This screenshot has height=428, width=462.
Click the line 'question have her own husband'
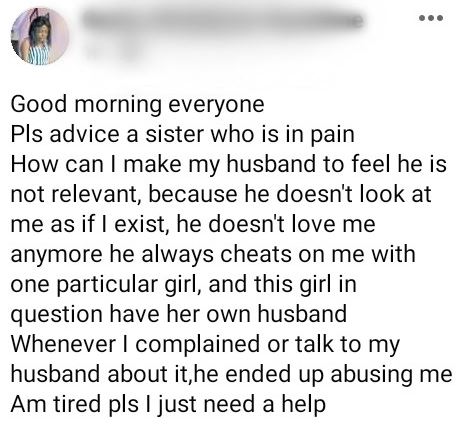tap(179, 315)
